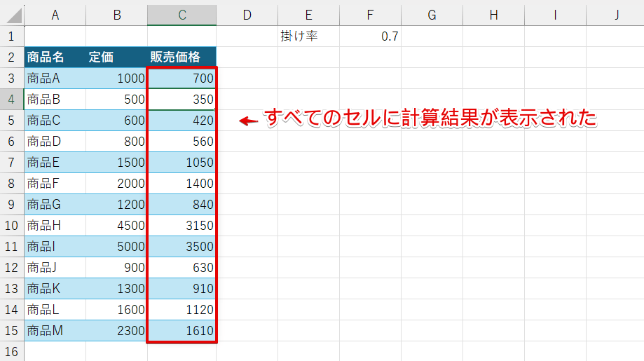
Task: Click the 定価 cell showing 1200
Action: 116,204
